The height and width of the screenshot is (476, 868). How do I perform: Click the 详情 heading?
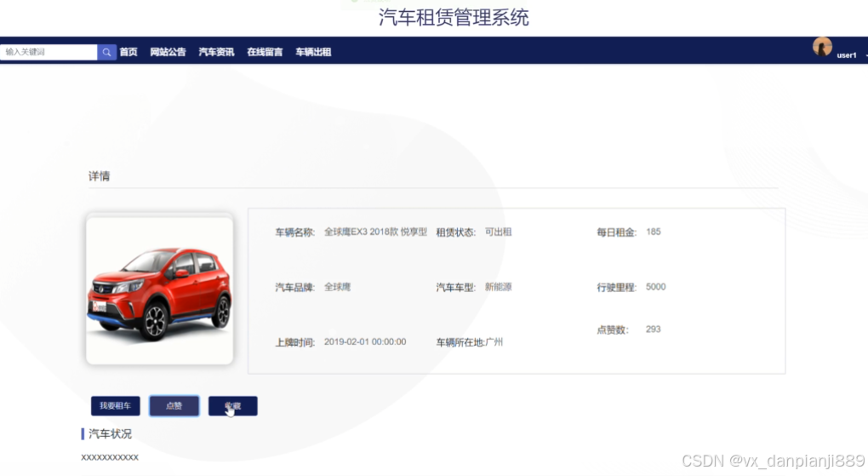coord(99,176)
